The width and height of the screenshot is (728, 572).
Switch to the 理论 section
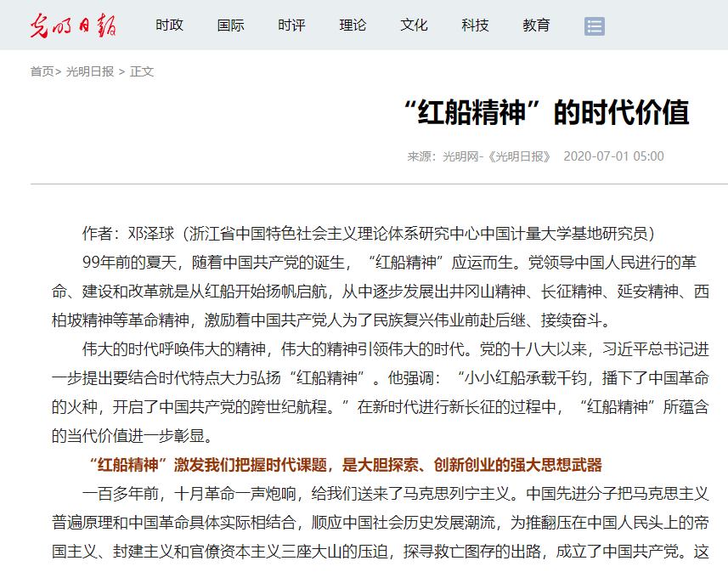coord(353,25)
